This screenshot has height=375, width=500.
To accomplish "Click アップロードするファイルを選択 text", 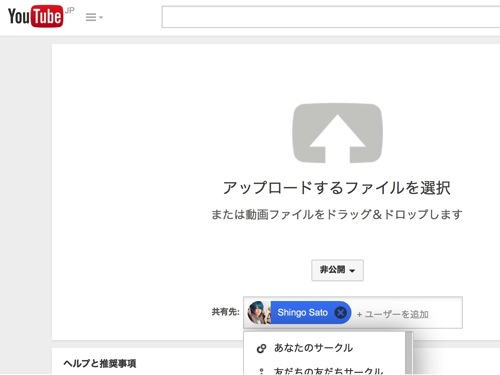I will [x=337, y=188].
